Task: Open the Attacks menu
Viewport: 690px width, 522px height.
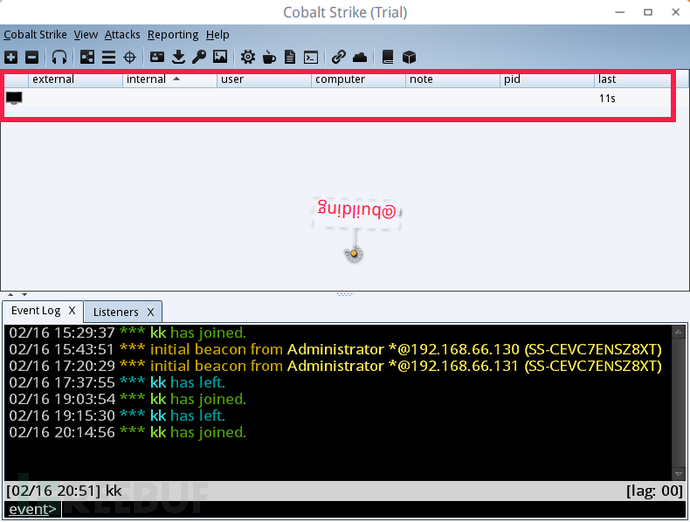Action: tap(122, 34)
